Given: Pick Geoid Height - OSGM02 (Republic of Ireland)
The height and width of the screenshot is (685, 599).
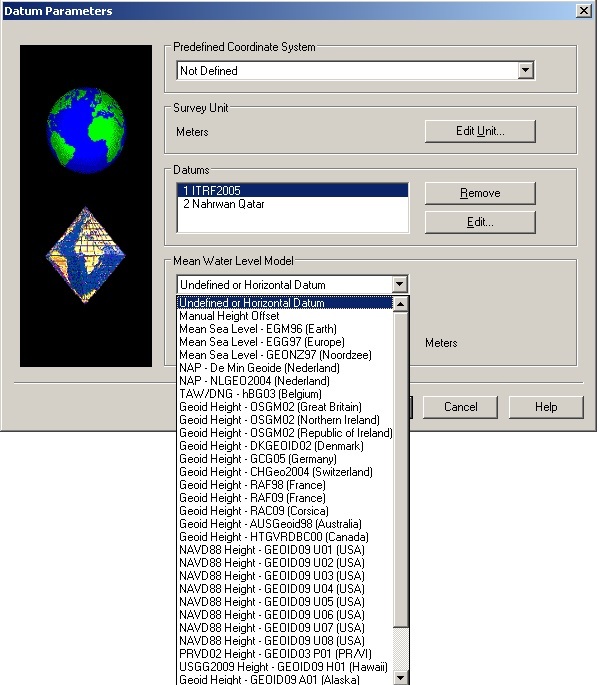Looking at the screenshot, I should pos(285,433).
